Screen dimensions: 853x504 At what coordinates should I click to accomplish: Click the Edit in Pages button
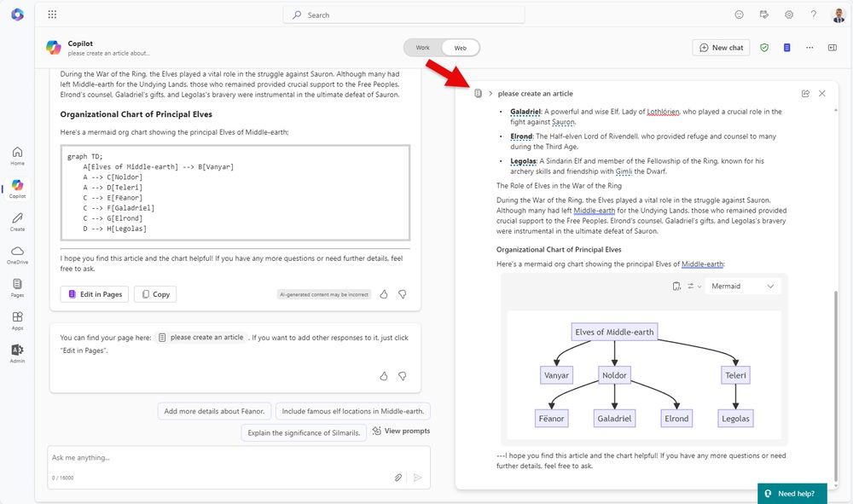click(x=95, y=294)
